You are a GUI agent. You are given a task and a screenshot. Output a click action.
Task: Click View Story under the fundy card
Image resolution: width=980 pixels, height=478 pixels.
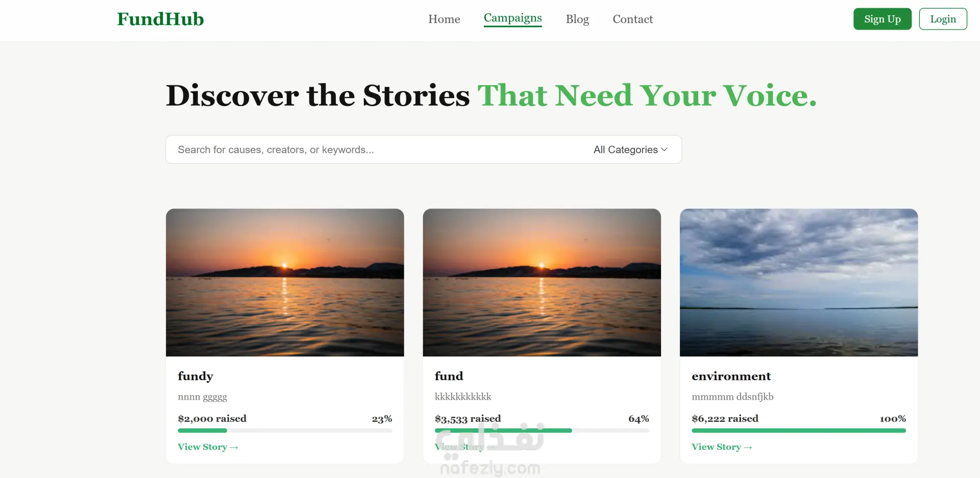pyautogui.click(x=208, y=447)
